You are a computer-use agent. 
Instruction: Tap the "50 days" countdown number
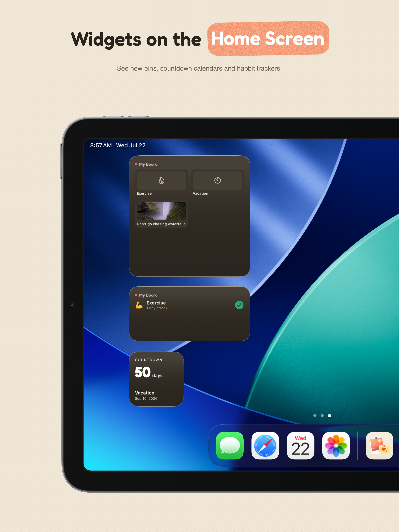(x=149, y=372)
